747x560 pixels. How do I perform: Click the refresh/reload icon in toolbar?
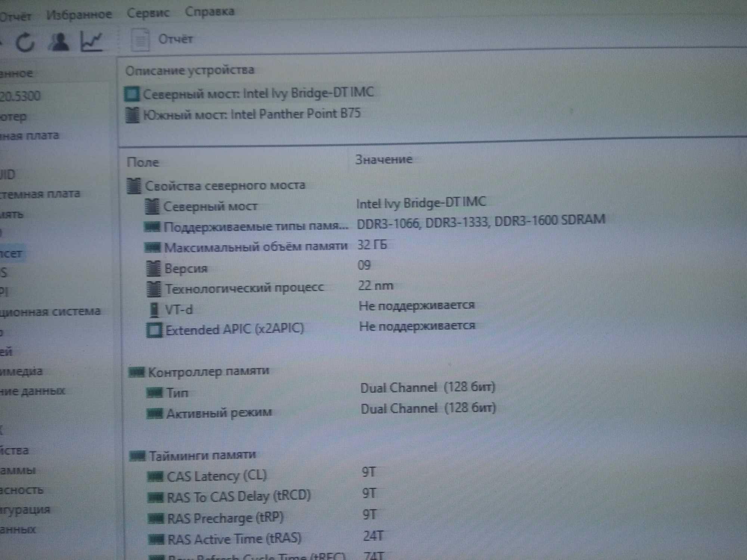pos(21,37)
